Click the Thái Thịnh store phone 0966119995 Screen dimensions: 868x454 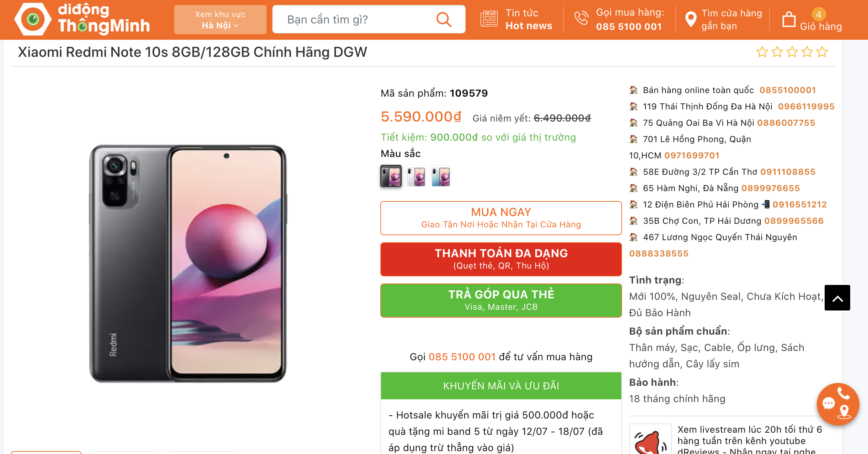806,107
